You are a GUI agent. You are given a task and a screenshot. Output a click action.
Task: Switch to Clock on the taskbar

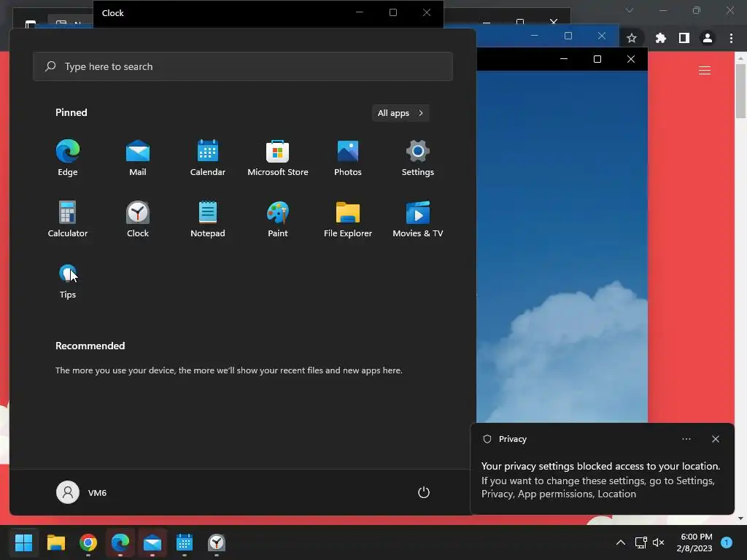[x=217, y=542]
